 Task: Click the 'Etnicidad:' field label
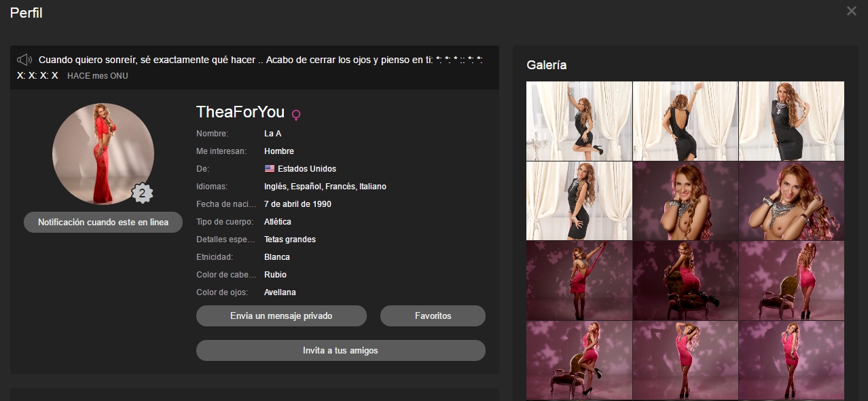coord(215,257)
